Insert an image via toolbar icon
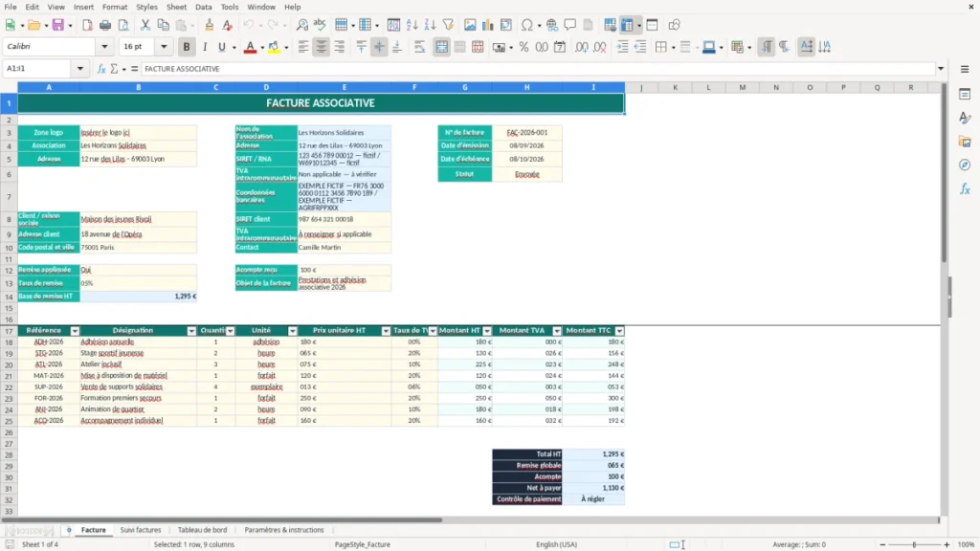 [470, 25]
